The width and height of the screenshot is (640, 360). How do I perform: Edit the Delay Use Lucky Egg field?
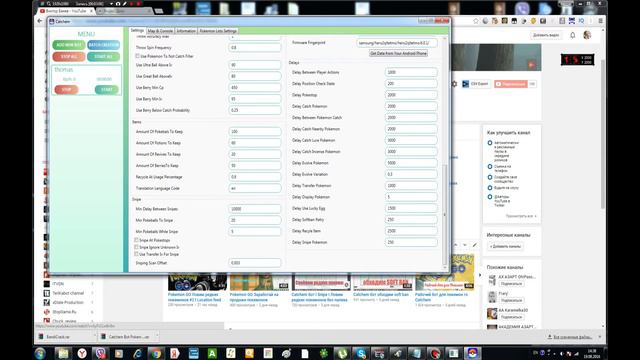pyautogui.click(x=411, y=208)
